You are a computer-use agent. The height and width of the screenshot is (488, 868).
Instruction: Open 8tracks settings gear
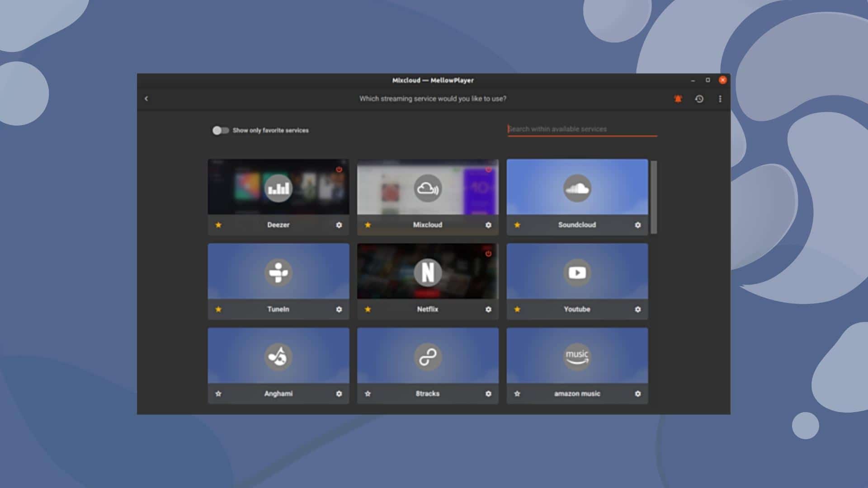click(x=488, y=394)
